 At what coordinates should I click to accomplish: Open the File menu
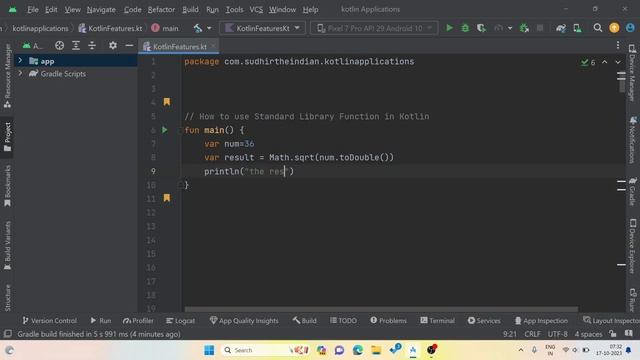click(x=33, y=9)
